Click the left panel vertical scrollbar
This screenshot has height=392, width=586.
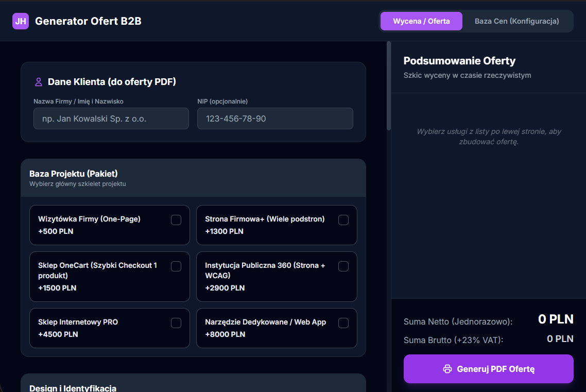(x=389, y=86)
